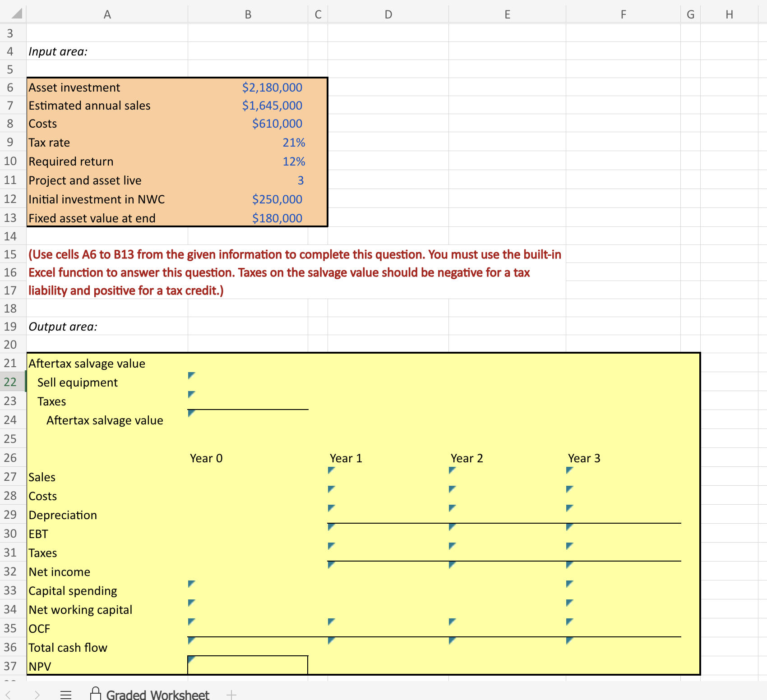The image size is (767, 700).
Task: Switch to the Graded Worksheet tab
Action: (x=157, y=695)
